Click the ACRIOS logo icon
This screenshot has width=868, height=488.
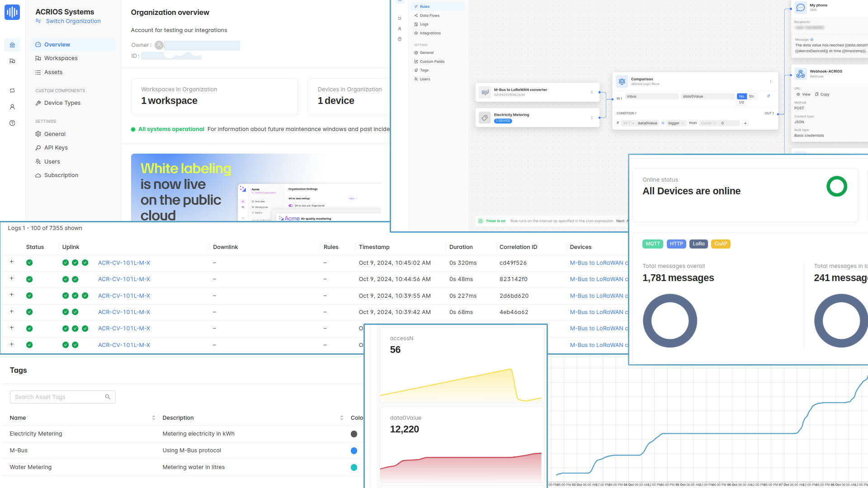(x=12, y=12)
